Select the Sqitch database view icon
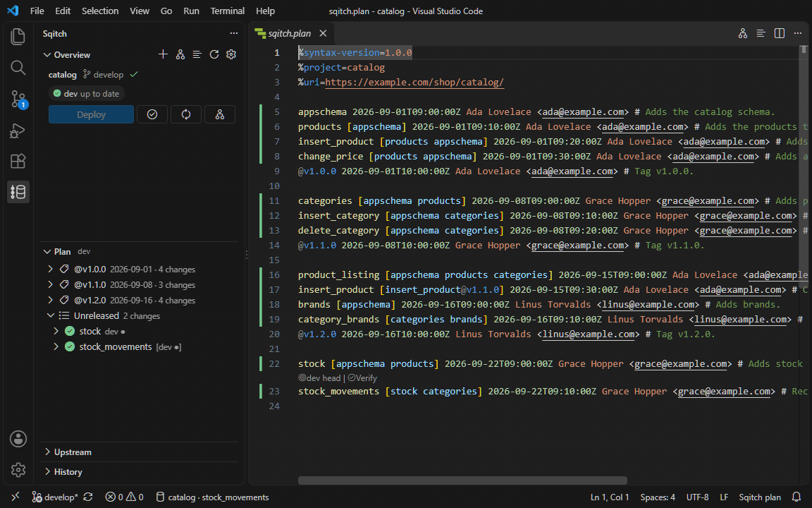This screenshot has height=508, width=812. click(18, 192)
